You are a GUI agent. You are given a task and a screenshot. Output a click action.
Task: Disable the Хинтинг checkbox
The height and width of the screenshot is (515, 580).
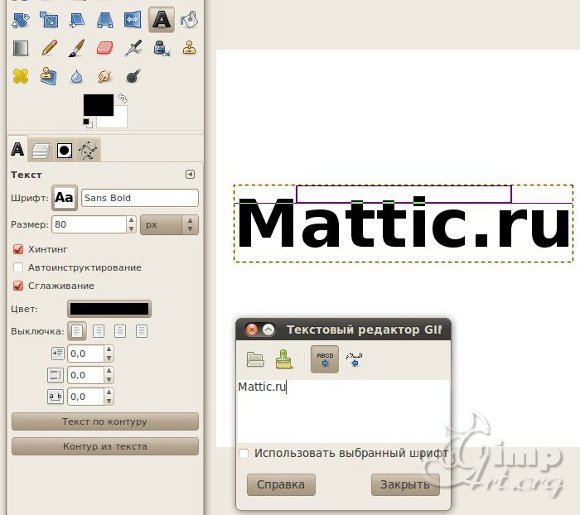(18, 249)
